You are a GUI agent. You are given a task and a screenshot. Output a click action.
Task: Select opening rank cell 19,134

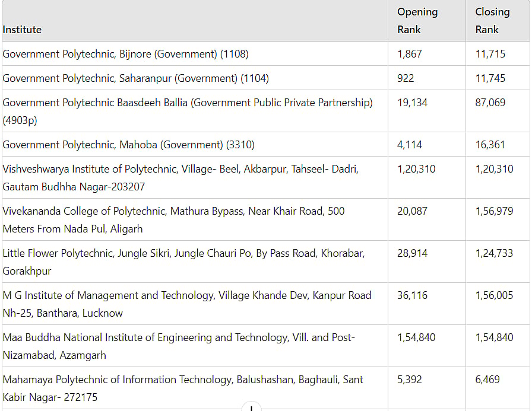(x=412, y=103)
